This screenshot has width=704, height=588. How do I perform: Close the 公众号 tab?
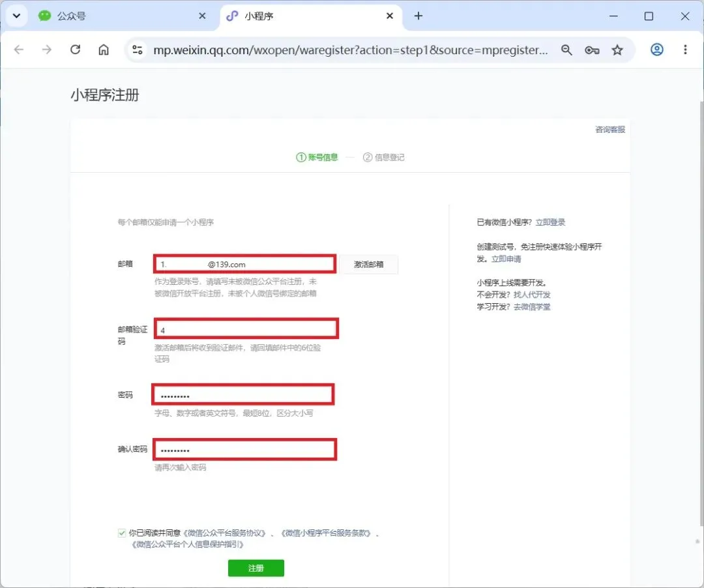(202, 16)
